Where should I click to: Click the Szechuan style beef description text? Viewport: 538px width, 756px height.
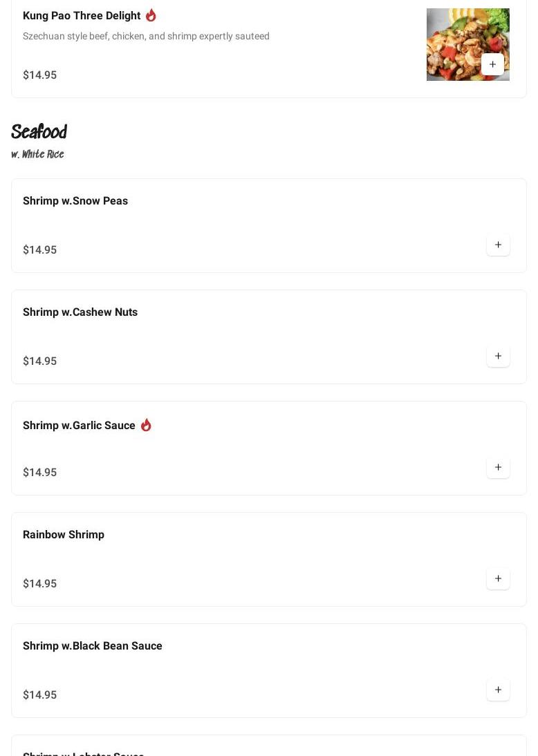click(x=146, y=36)
